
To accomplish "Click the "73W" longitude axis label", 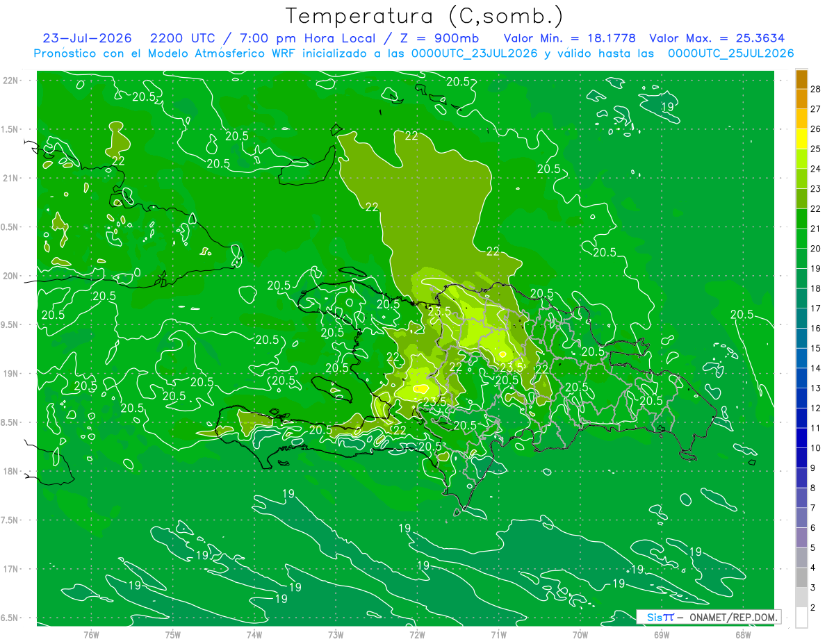I will click(336, 634).
